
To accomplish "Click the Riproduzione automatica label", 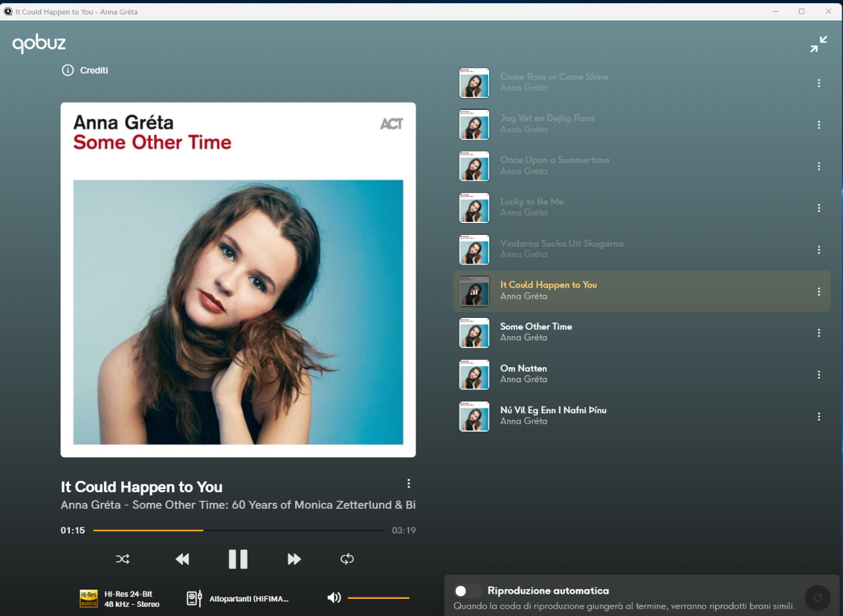I will coord(548,591).
